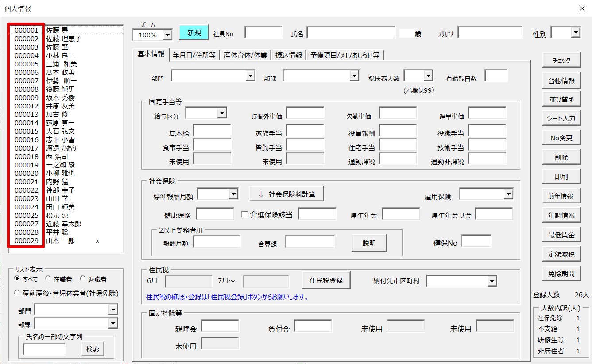
Task: Open the 住民税登録 dialog button
Action: pos(326,280)
